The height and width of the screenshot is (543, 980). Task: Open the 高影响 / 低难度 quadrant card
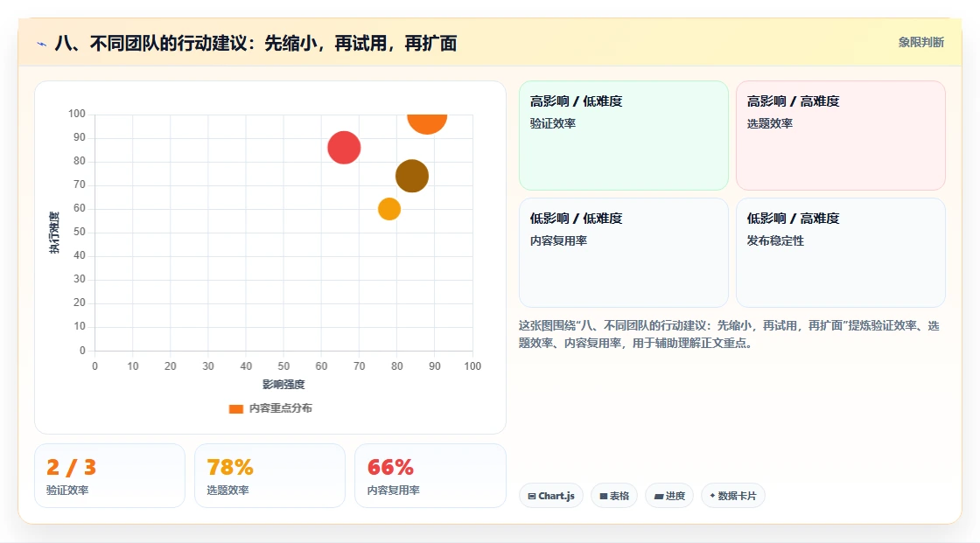[x=623, y=135]
